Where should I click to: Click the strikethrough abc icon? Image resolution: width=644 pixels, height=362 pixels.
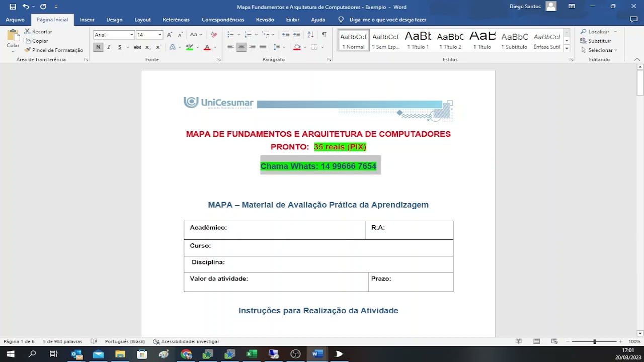[137, 47]
